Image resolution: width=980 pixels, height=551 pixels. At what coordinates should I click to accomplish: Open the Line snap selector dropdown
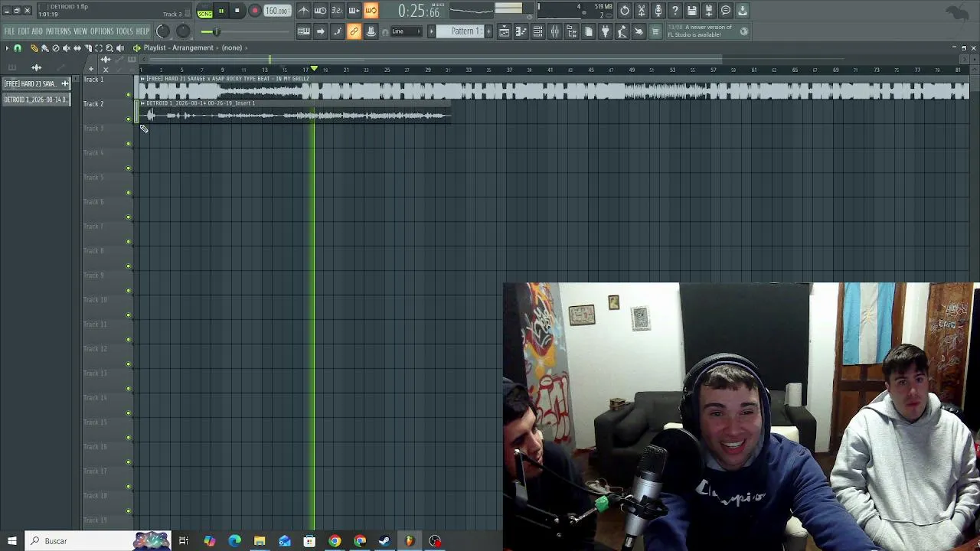tap(406, 31)
